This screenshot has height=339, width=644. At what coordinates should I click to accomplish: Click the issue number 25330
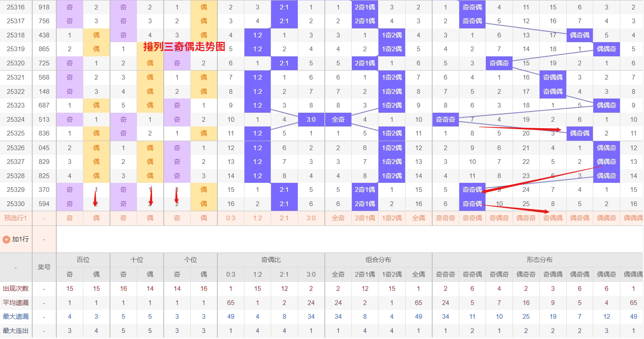[x=15, y=204]
